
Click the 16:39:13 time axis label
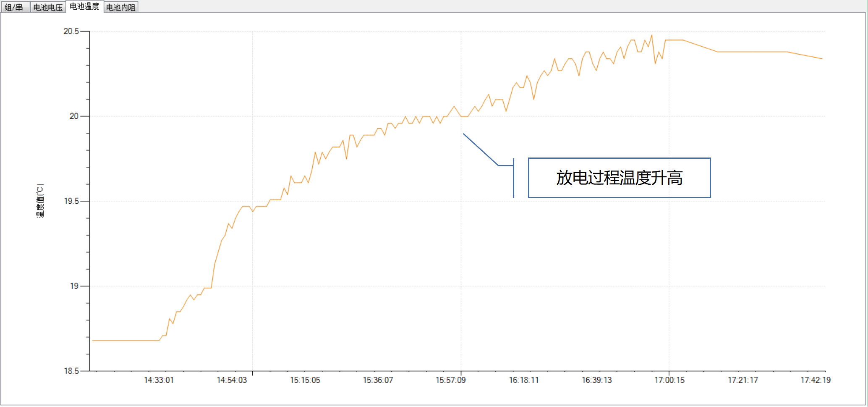point(596,380)
